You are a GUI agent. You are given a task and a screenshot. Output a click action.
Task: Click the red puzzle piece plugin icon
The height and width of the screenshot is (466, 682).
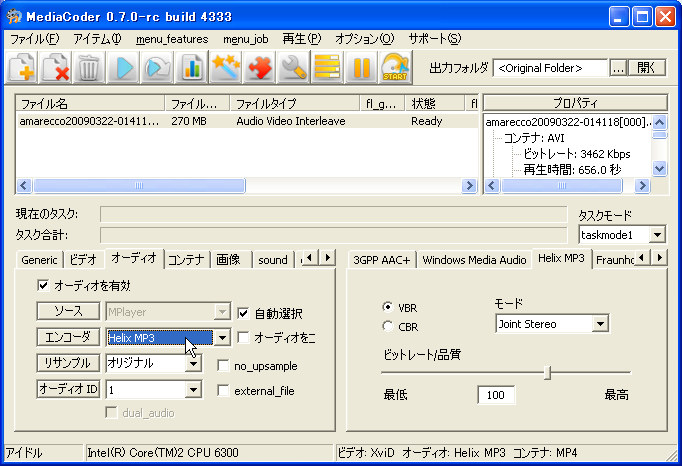tap(260, 68)
